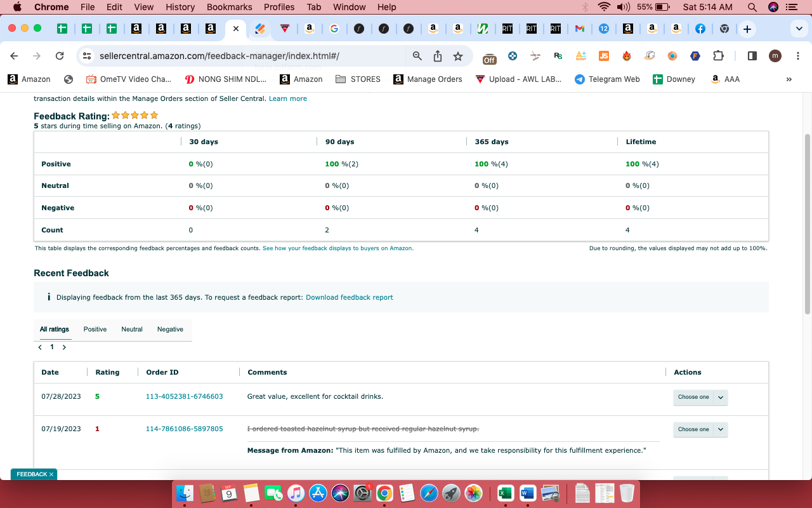Click the address bar URL field
Screen dimensions: 812x508
coord(247,56)
